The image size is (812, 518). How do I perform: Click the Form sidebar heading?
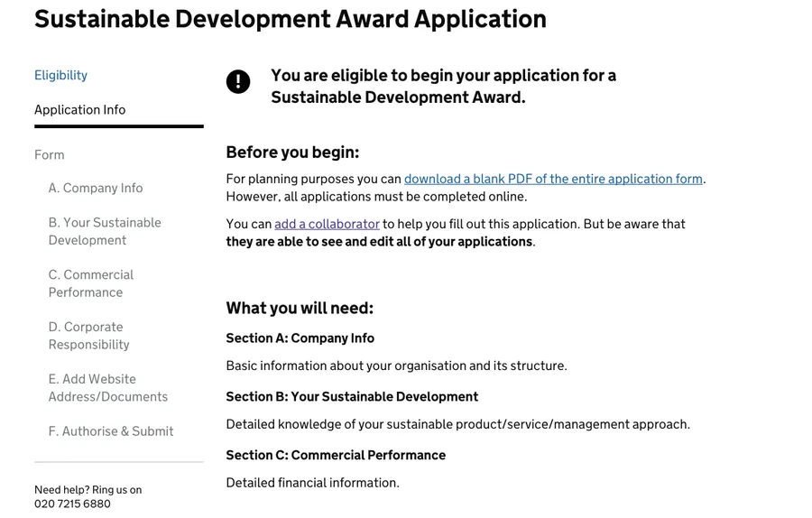[50, 154]
